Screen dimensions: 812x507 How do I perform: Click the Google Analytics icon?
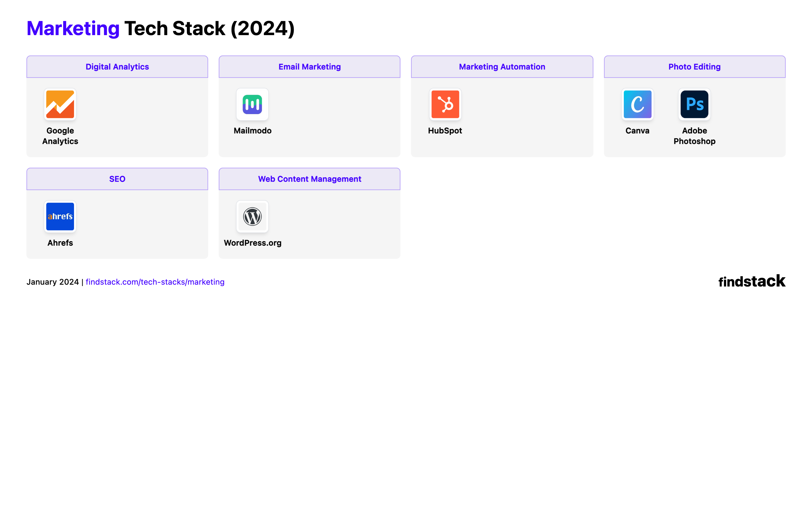(x=60, y=104)
